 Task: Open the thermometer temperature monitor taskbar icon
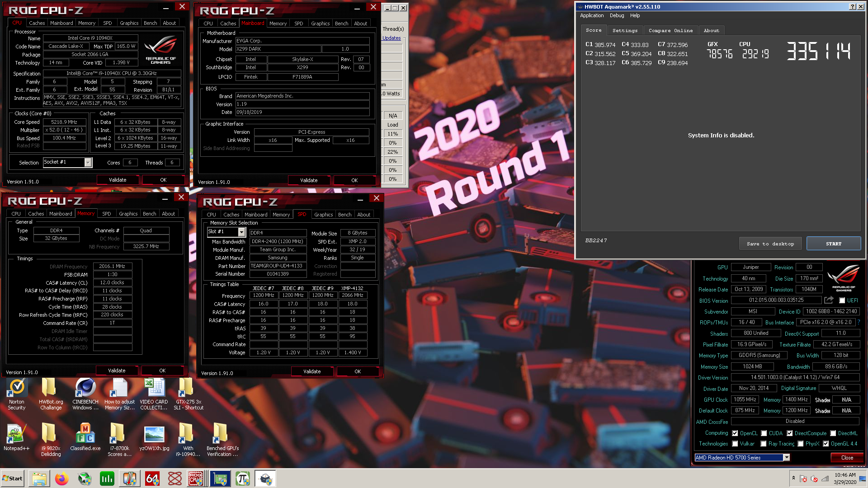click(x=130, y=479)
